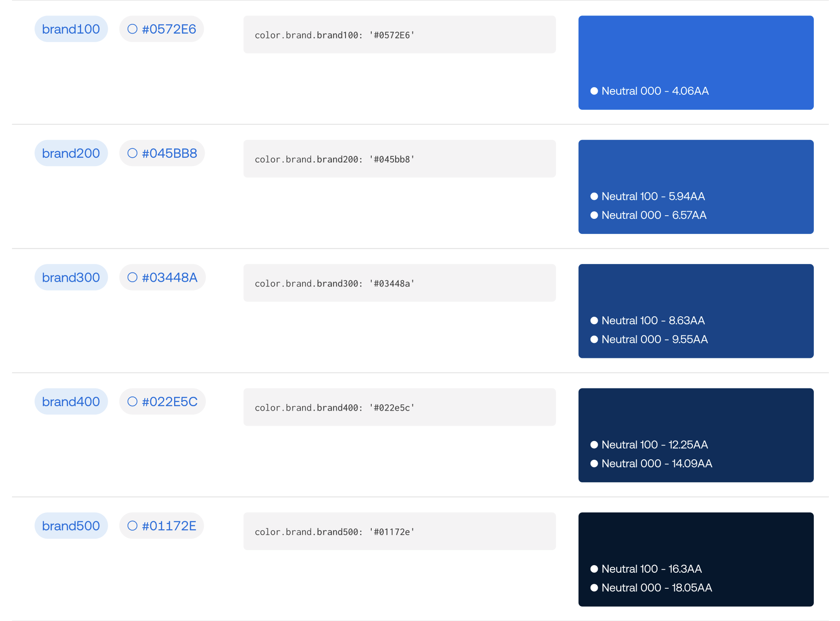The height and width of the screenshot is (621, 840).
Task: Click the circle icon beside #022E5C
Action: pyautogui.click(x=132, y=401)
